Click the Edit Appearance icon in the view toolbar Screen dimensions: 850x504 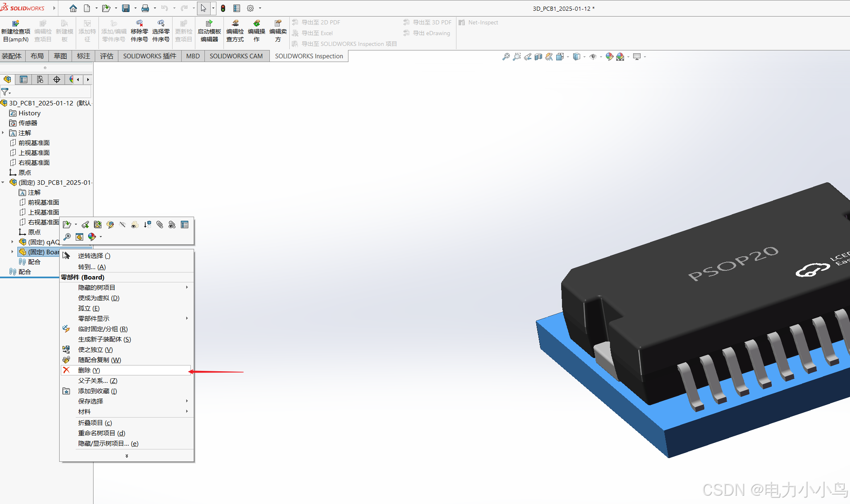coord(609,57)
